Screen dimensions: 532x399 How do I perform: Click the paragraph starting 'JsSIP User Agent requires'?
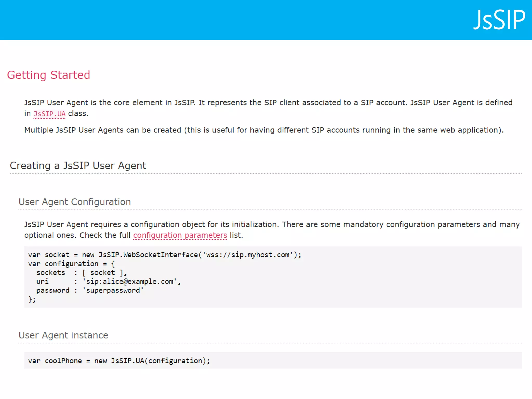click(272, 225)
